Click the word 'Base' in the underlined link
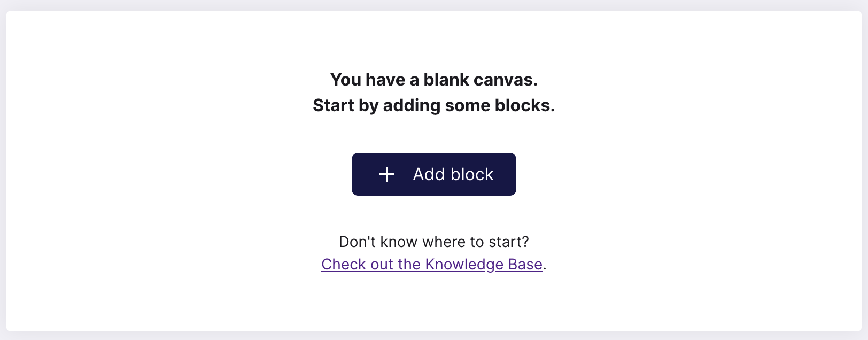868x340 pixels. pos(525,264)
